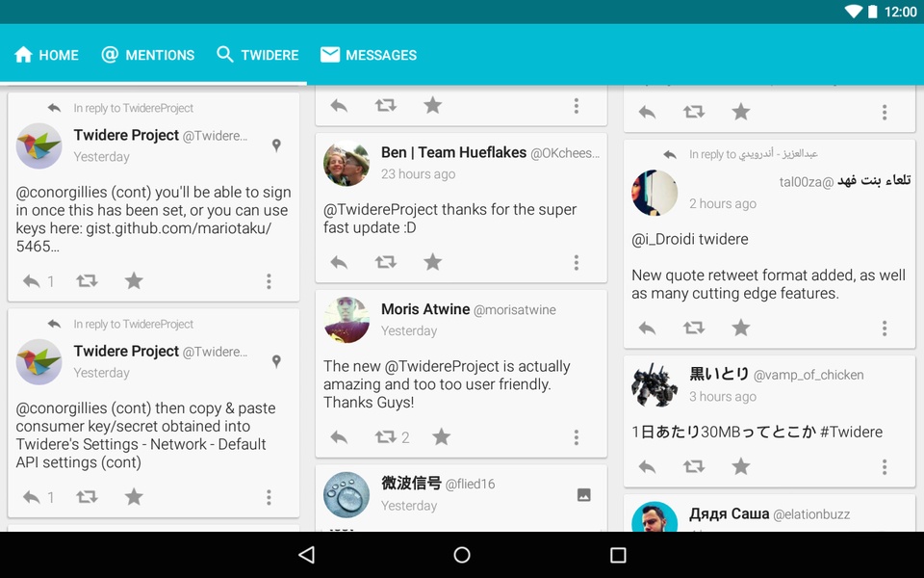Star Ben's super fast update tweet
Screen dimensions: 924x578
[x=432, y=262]
